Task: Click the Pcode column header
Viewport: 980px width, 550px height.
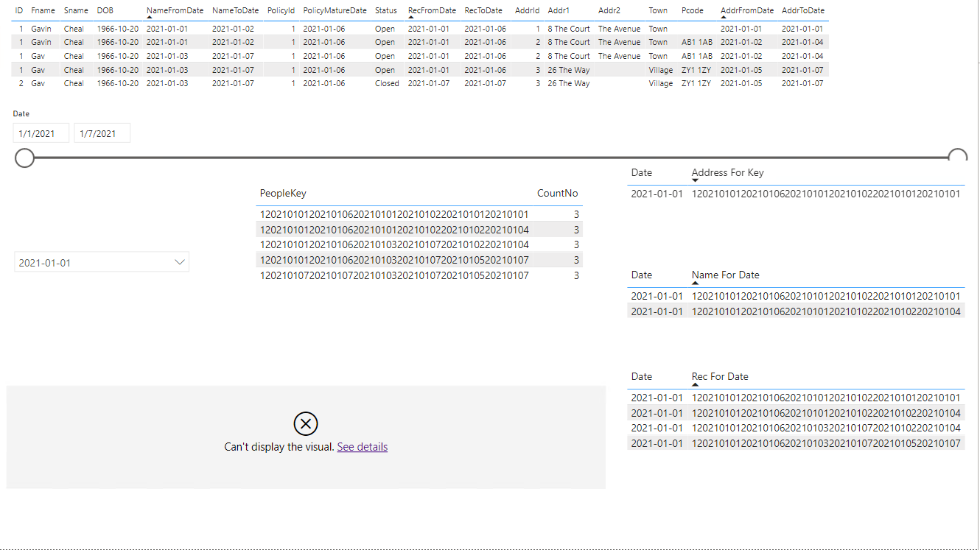Action: (692, 10)
